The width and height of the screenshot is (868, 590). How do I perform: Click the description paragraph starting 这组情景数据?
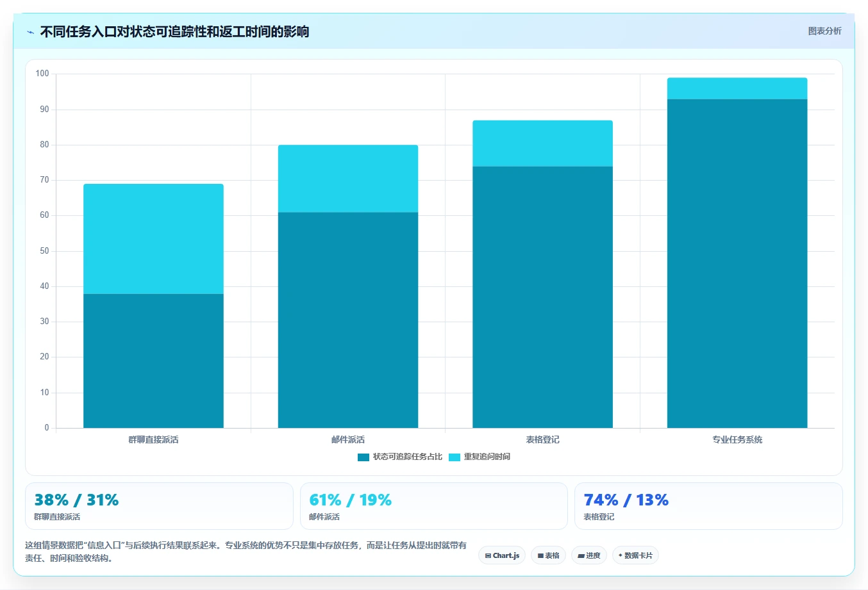(x=246, y=552)
